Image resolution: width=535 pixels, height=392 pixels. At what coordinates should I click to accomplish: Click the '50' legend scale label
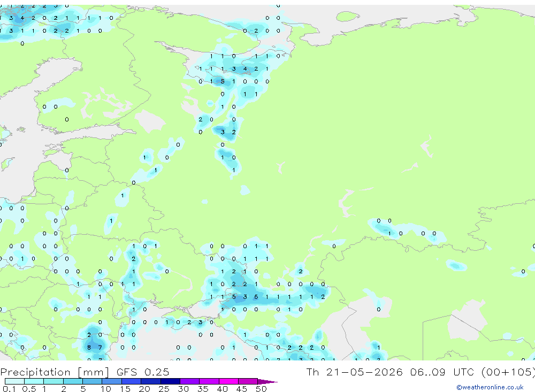[261, 389]
